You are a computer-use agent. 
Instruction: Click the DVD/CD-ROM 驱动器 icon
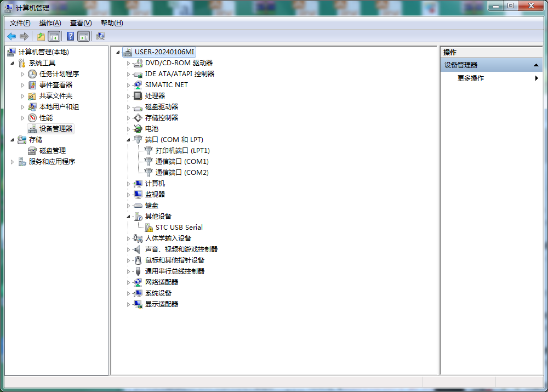coord(138,63)
